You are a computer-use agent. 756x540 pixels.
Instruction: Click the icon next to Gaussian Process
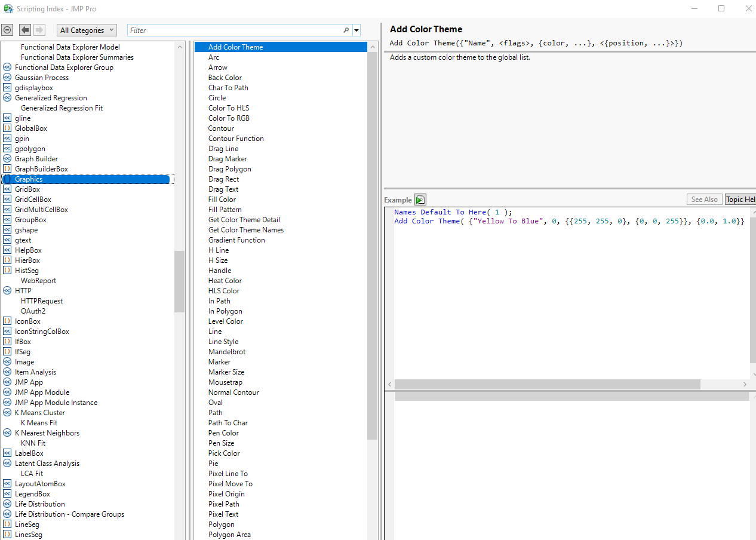[7, 77]
